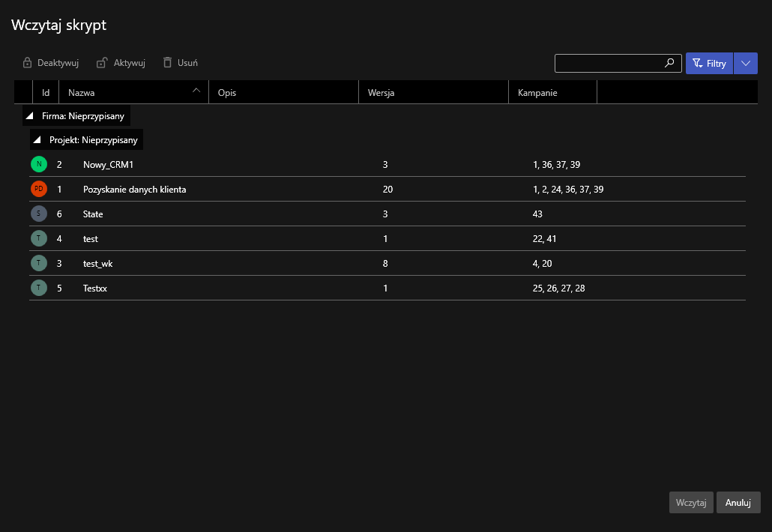Click the Aktywuj unlock icon

(102, 63)
